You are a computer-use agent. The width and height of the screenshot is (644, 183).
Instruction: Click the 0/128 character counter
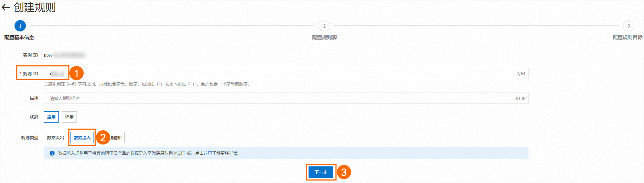(520, 98)
